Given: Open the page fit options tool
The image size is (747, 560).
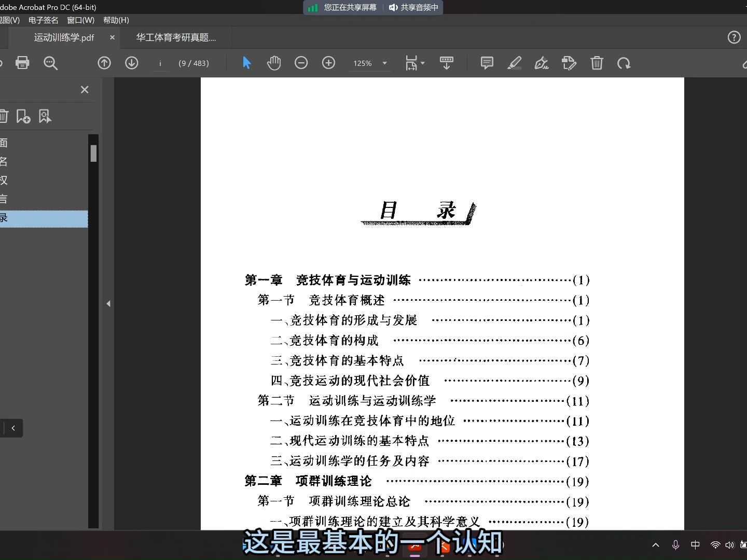Looking at the screenshot, I should coord(414,63).
